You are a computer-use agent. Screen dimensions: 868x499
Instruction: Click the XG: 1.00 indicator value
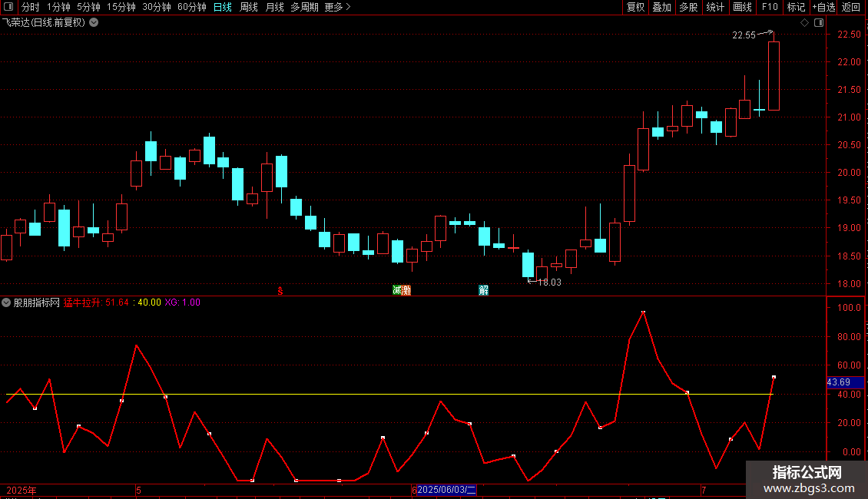coord(183,302)
